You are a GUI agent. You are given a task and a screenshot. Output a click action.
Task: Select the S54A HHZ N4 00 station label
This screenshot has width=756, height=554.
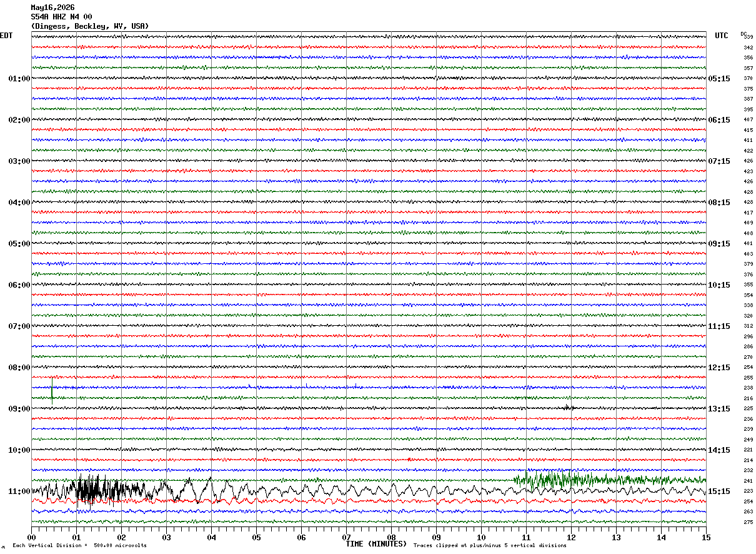click(61, 17)
